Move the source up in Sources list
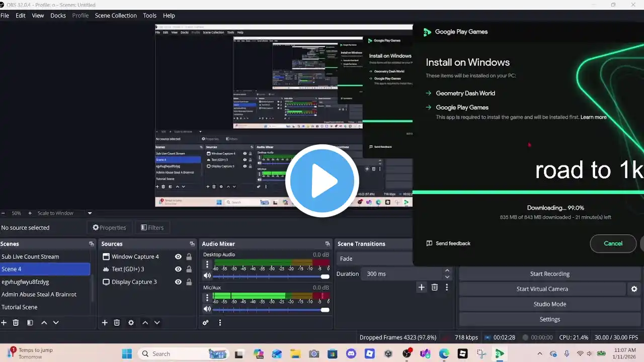 [x=145, y=323]
